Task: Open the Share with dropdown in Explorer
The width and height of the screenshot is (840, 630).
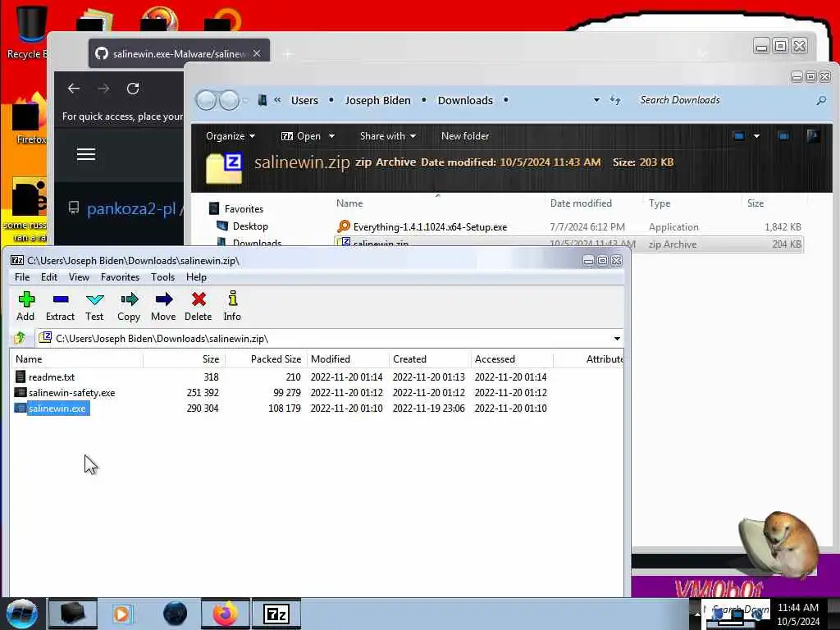Action: pyautogui.click(x=388, y=136)
